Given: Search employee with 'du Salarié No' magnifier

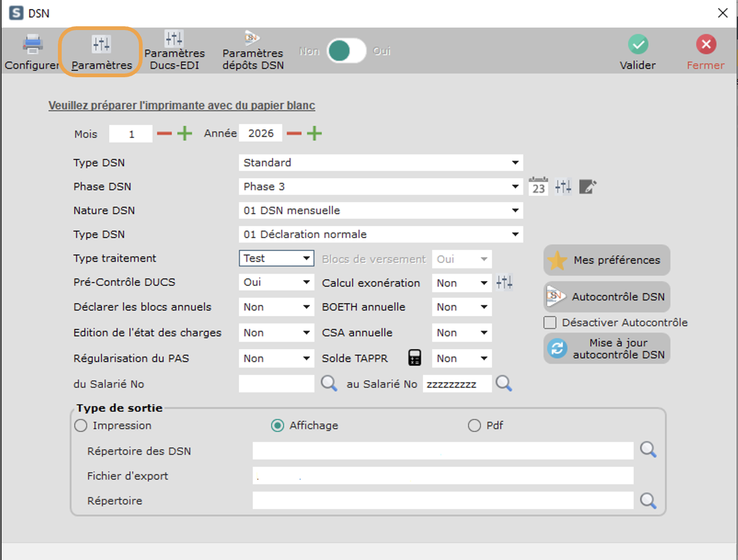Looking at the screenshot, I should tap(329, 384).
